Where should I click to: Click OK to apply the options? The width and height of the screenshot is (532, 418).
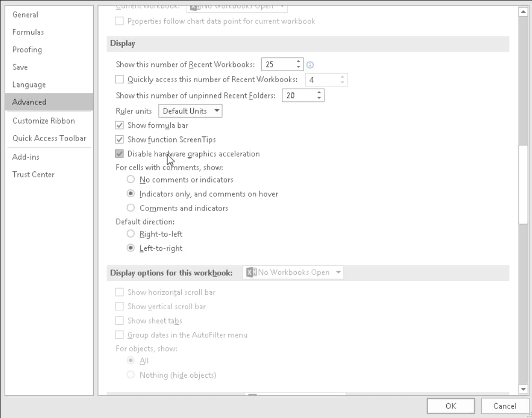[450, 406]
